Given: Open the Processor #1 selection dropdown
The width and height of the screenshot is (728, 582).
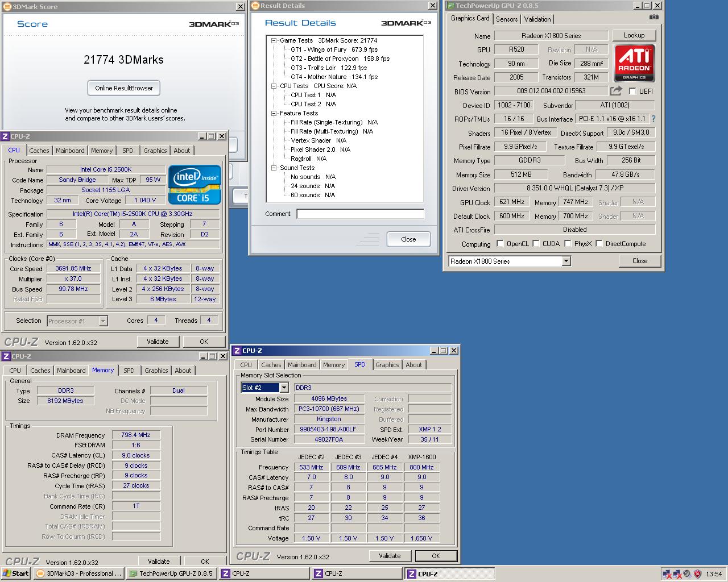Looking at the screenshot, I should (103, 321).
